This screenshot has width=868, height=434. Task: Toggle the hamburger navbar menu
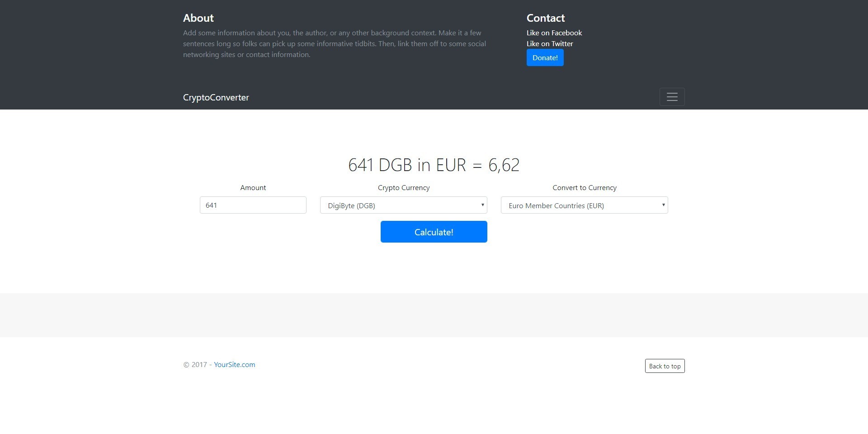pos(672,97)
